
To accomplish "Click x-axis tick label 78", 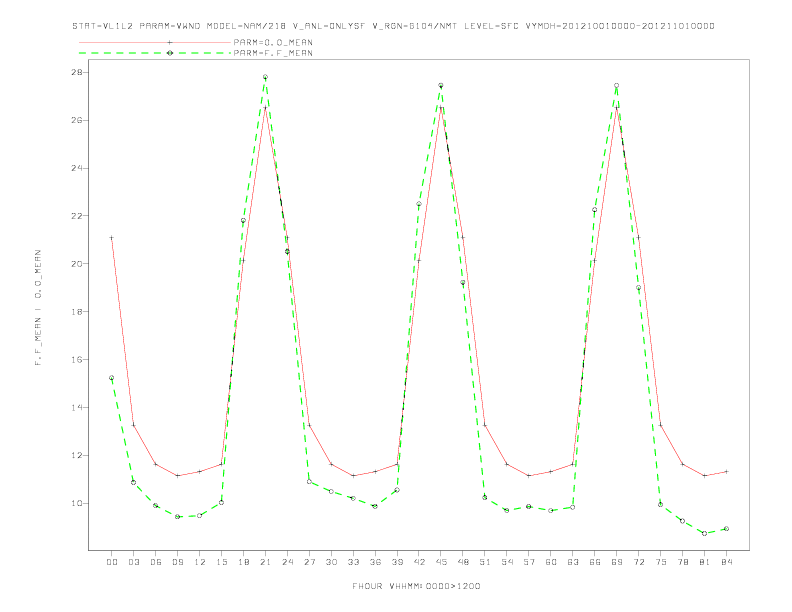I will (682, 562).
